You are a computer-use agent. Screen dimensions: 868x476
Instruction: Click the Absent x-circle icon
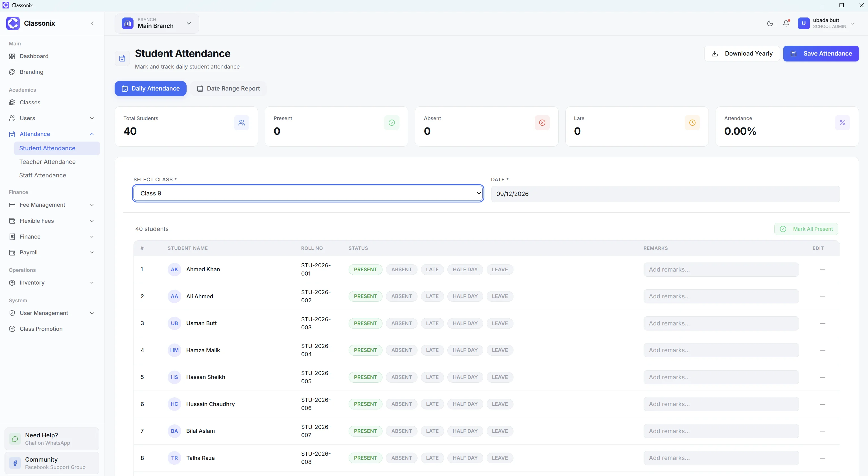click(x=542, y=123)
